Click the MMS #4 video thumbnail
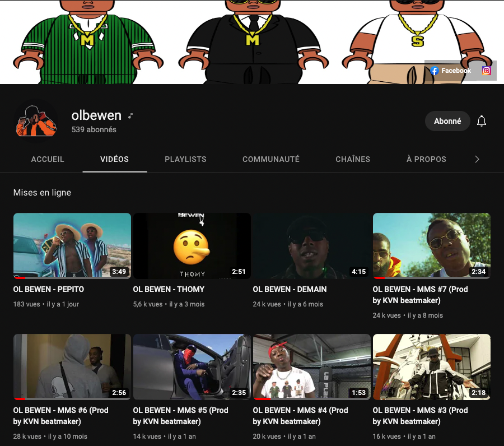Screen dimensions: 504x446 coord(311,366)
